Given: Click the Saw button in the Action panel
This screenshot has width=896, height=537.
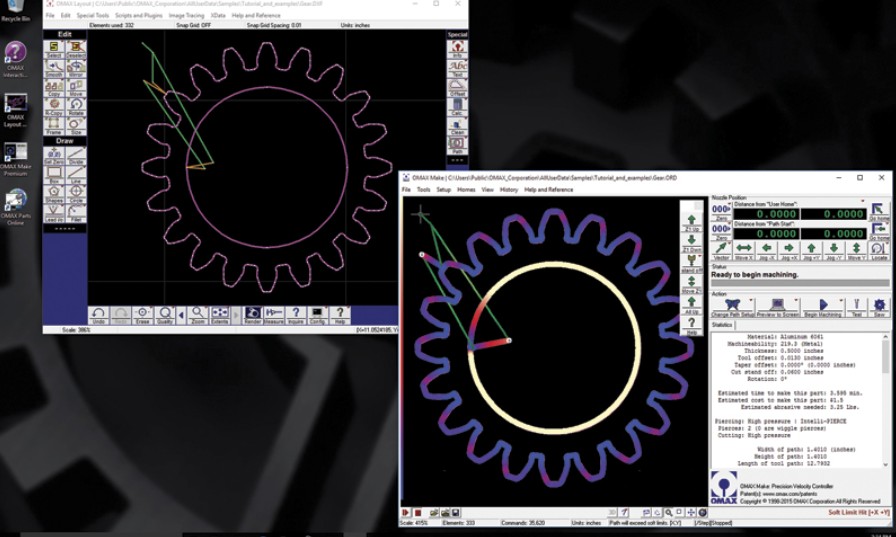Looking at the screenshot, I should (879, 307).
